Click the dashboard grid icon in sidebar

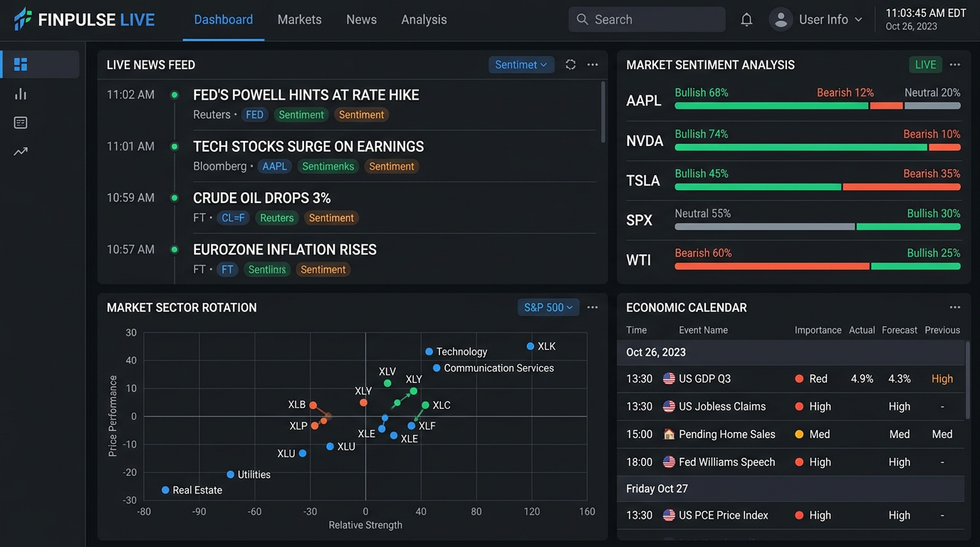21,64
